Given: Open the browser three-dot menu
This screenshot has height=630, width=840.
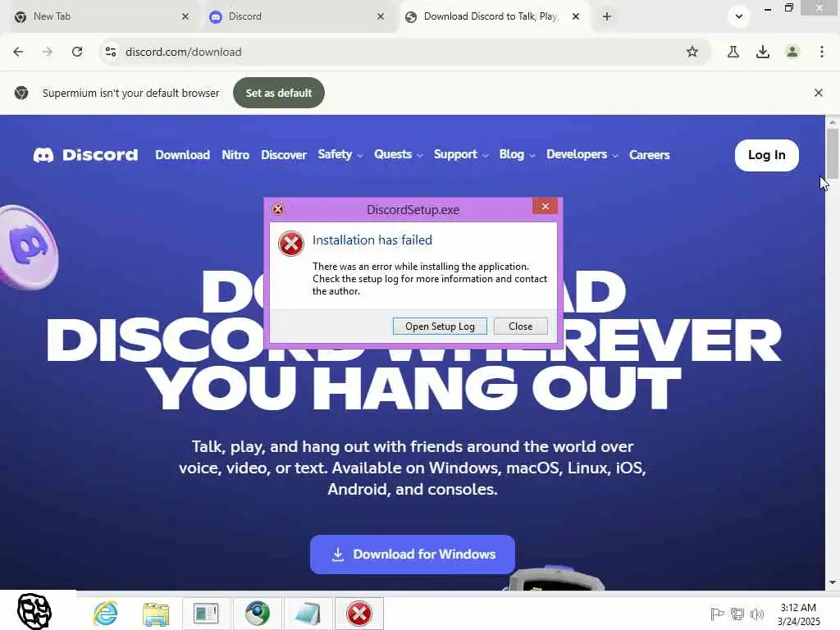Looking at the screenshot, I should [822, 52].
